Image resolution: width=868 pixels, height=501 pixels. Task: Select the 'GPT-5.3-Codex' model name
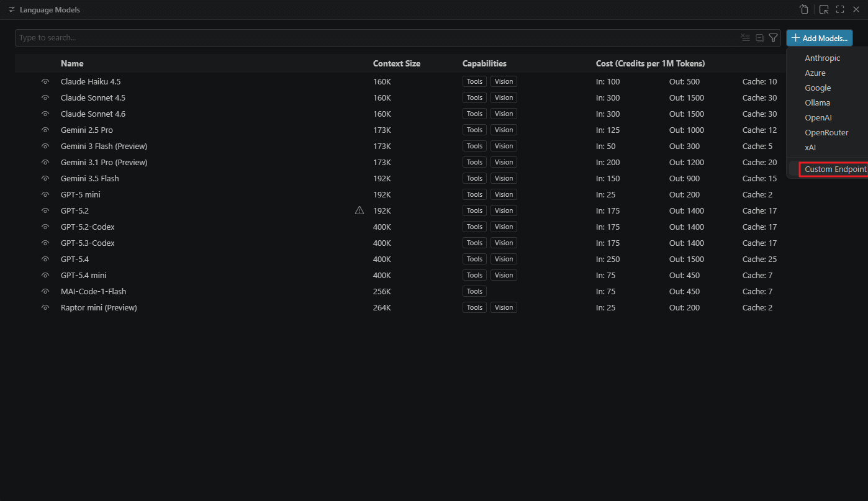pyautogui.click(x=88, y=243)
